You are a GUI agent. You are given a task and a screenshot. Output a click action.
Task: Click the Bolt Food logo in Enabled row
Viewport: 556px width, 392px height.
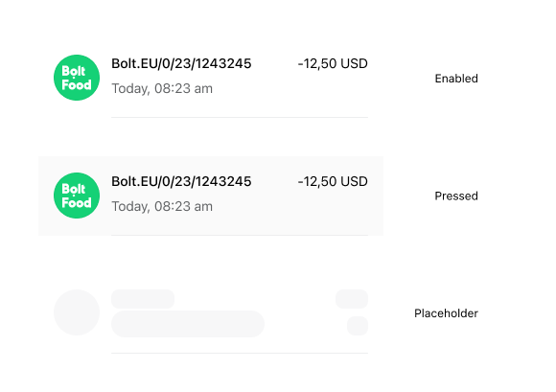77,78
